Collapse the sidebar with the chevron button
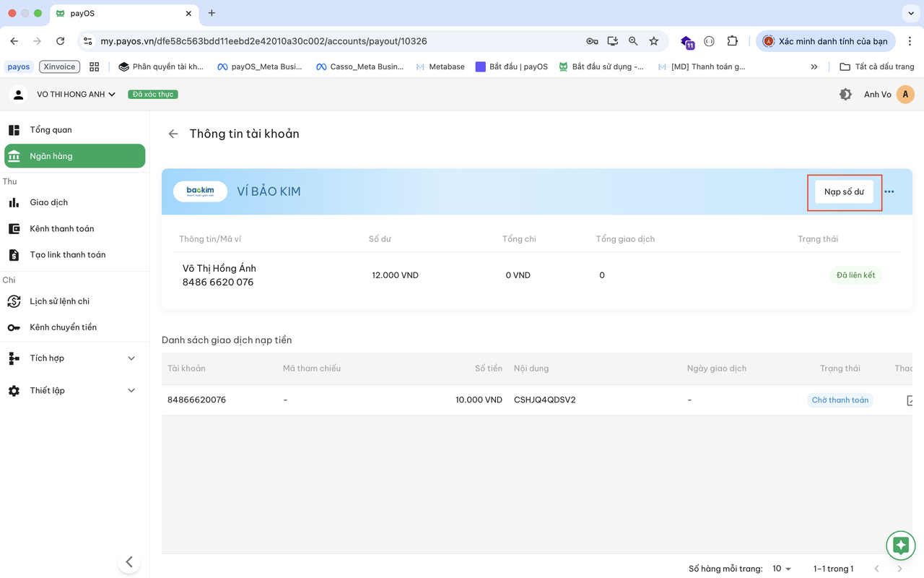Screen dimensions: 924x578 [x=129, y=562]
